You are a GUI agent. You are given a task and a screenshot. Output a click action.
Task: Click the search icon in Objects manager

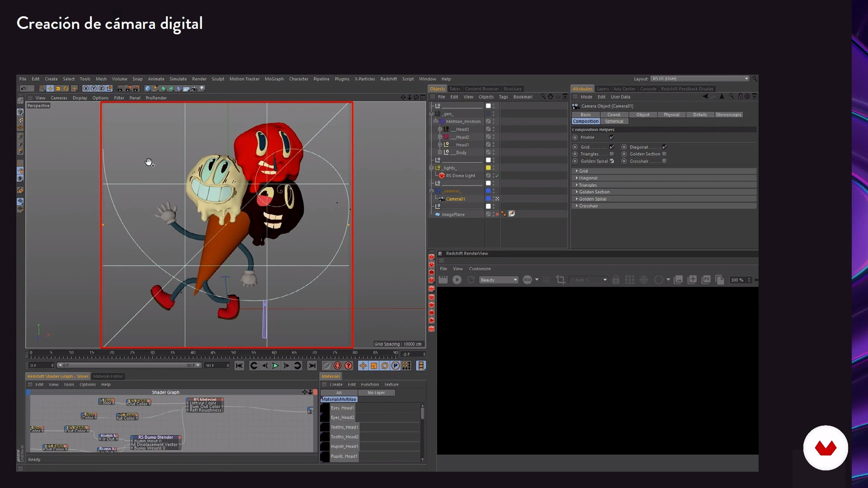(543, 97)
